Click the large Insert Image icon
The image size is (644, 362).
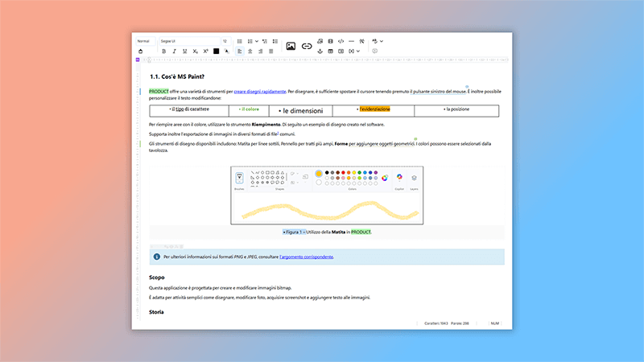(x=291, y=46)
